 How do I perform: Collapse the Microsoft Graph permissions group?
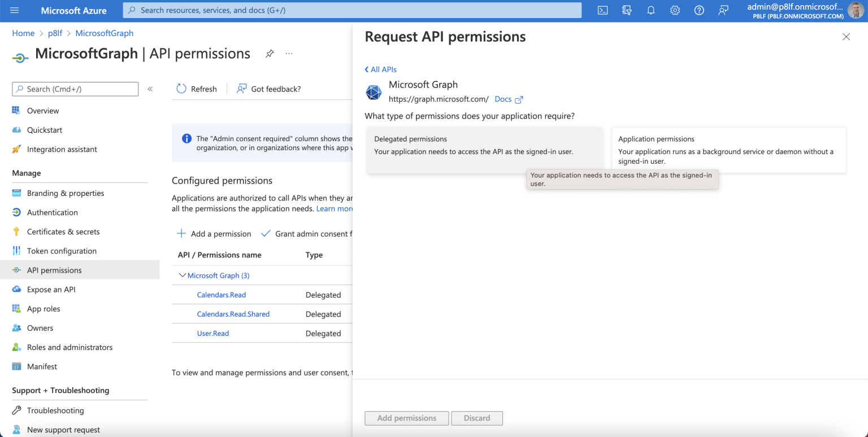(183, 276)
